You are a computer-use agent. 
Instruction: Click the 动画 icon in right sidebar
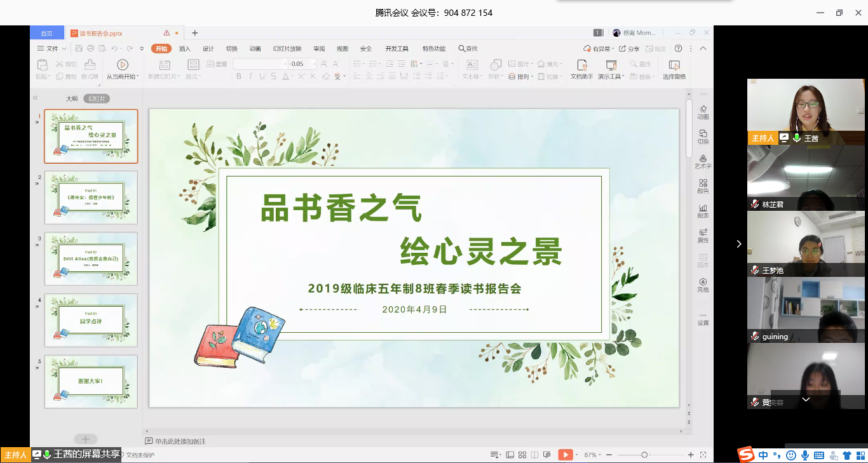703,112
